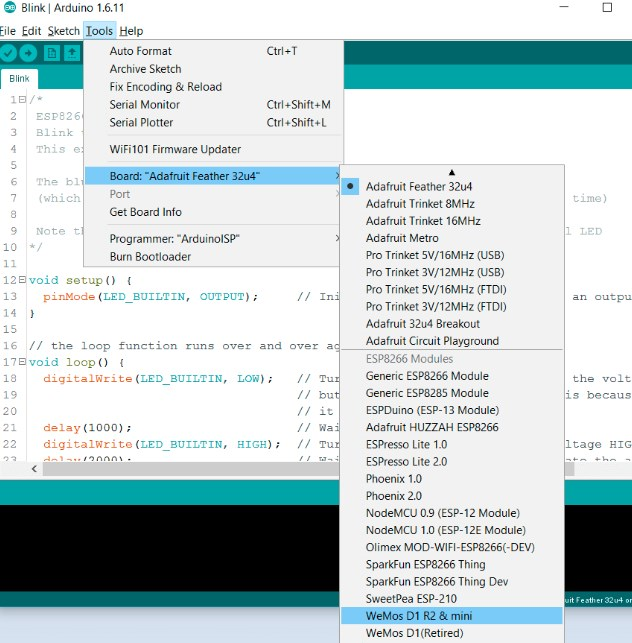Select Pro Trinket 3V/12MHz (FTDI)
The height and width of the screenshot is (643, 632).
453,307
